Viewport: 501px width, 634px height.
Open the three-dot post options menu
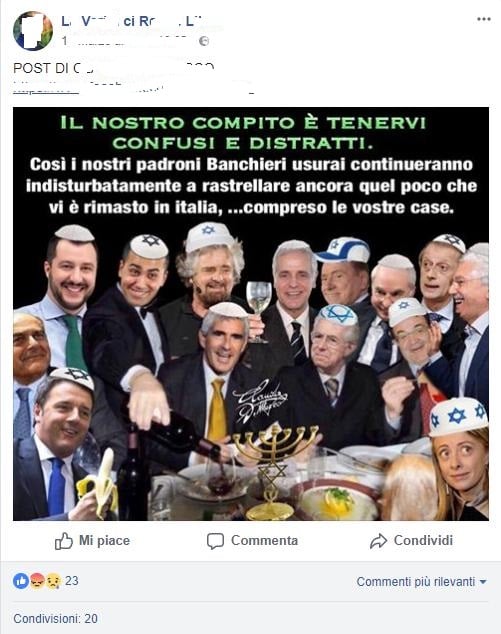(x=484, y=19)
